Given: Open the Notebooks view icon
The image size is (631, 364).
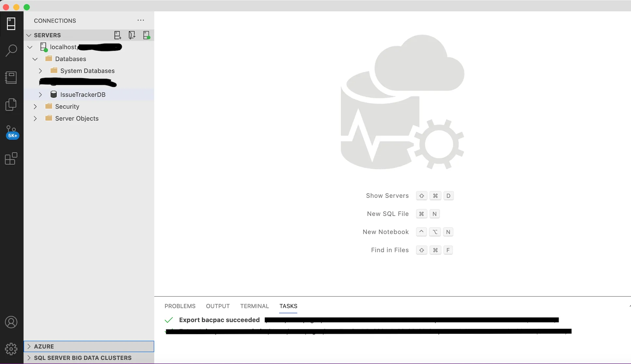Looking at the screenshot, I should pos(11,77).
